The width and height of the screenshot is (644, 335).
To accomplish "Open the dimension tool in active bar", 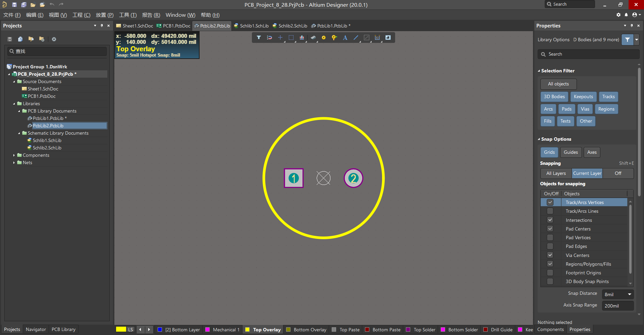I will coord(377,38).
